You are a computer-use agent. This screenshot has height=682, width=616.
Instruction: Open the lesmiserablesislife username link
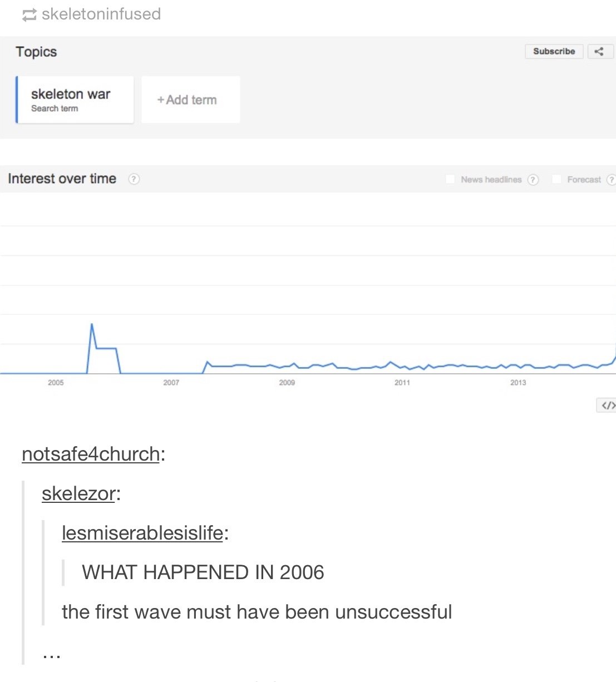coord(142,533)
